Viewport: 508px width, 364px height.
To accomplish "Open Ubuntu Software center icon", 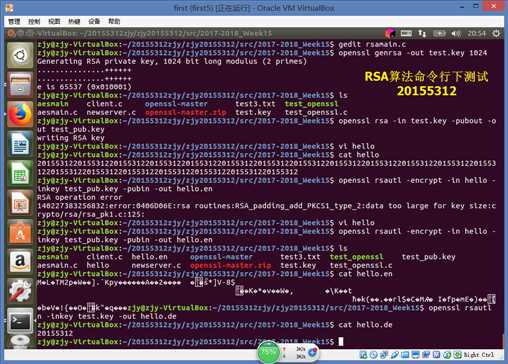I will pos(20,232).
